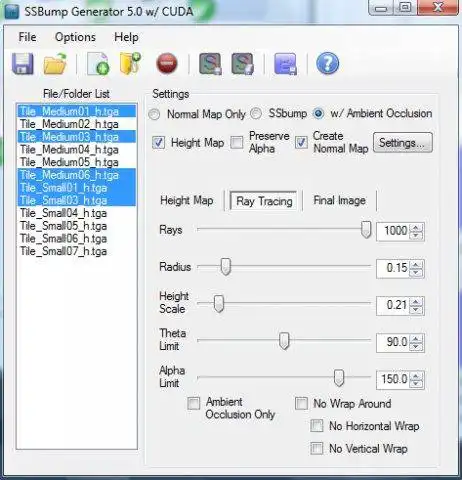Image resolution: width=462 pixels, height=480 pixels.
Task: Select Tile_Small05_h.tga in the file list
Action: coord(77,226)
